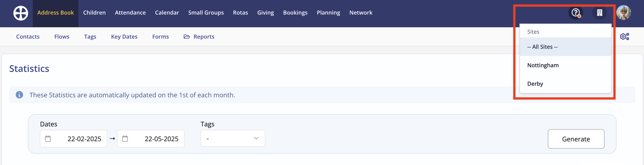
Task: Click the Tags field label above dropdown
Action: (x=207, y=124)
